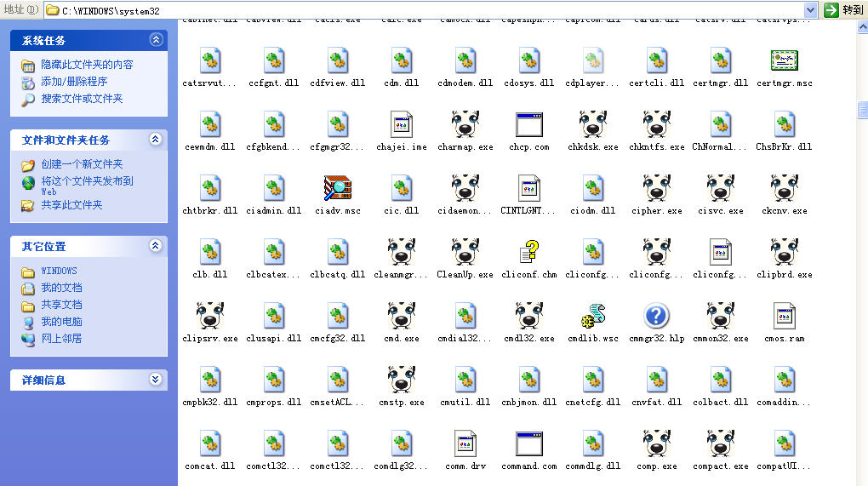Select the catsrvut dll icon
This screenshot has height=486, width=868.
(x=210, y=60)
